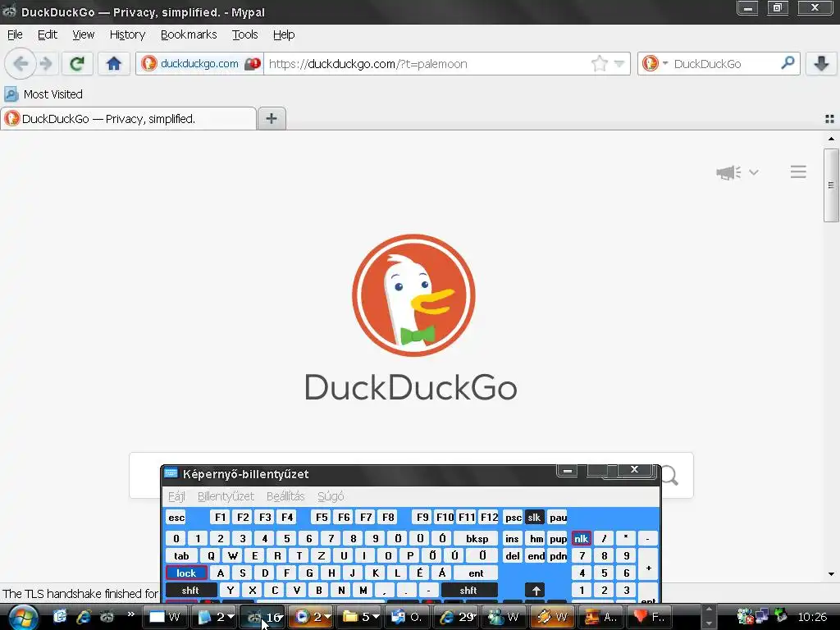Image resolution: width=840 pixels, height=630 pixels.
Task: Open the Internet Explorer taskbar group with 29
Action: 457,617
